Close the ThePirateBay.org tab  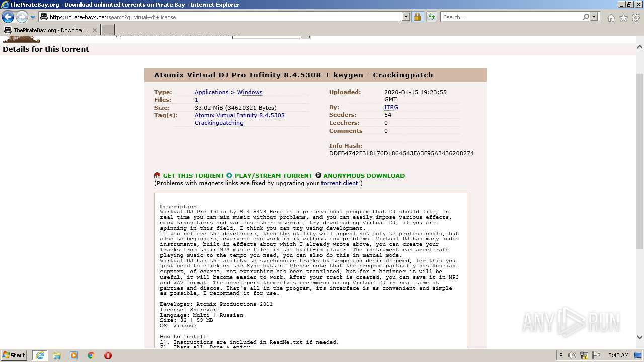coord(95,30)
